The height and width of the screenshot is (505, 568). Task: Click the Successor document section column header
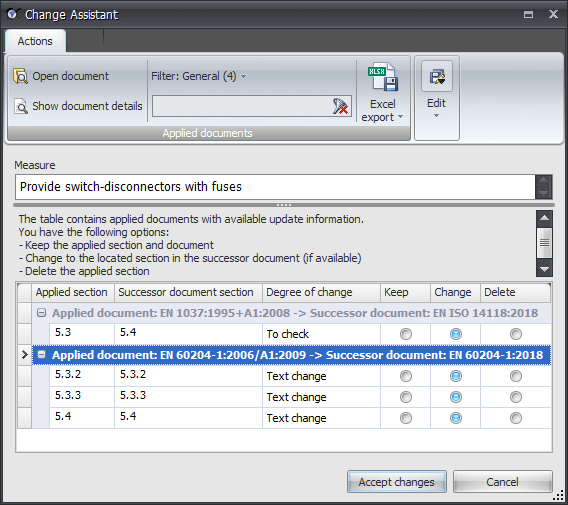188,292
